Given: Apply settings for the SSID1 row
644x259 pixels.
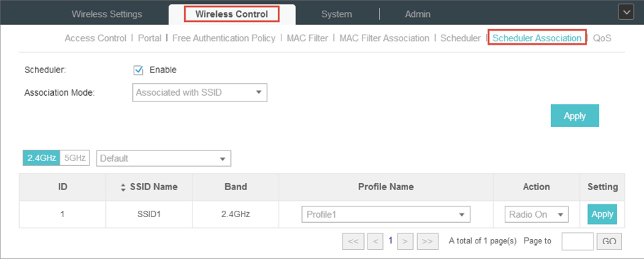Looking at the screenshot, I should coord(602,214).
